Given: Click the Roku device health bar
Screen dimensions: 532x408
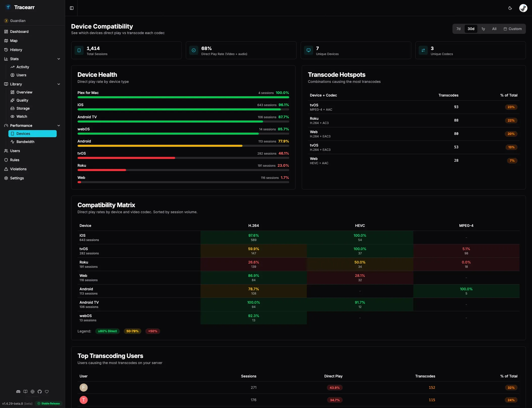Looking at the screenshot, I should 183,170.
